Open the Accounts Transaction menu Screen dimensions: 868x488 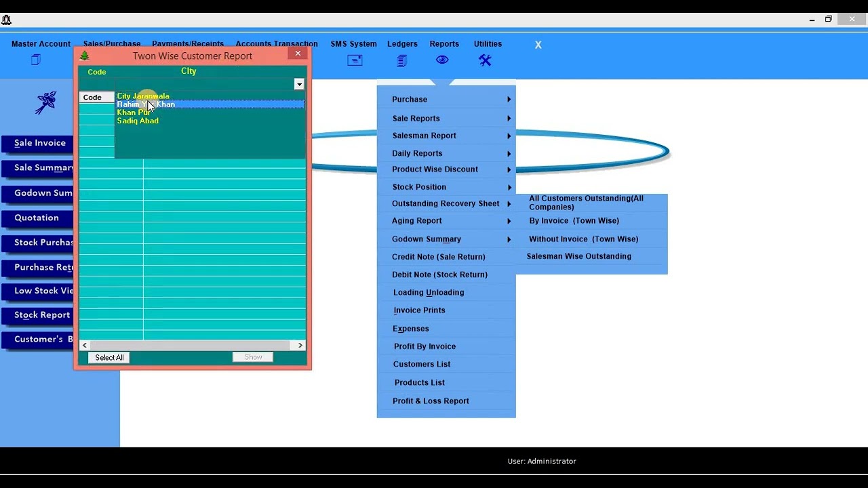click(x=277, y=44)
